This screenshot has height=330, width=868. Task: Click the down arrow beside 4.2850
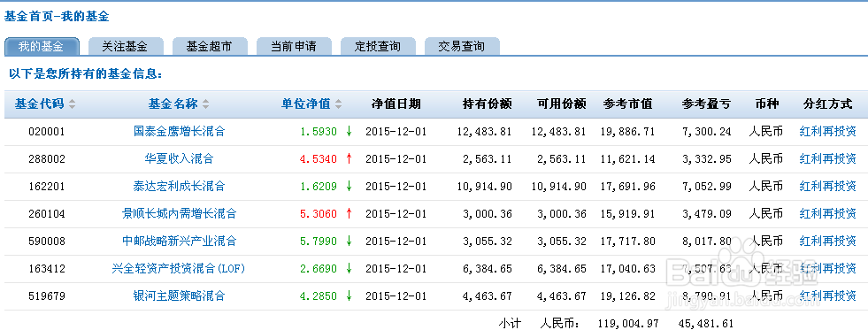point(350,296)
